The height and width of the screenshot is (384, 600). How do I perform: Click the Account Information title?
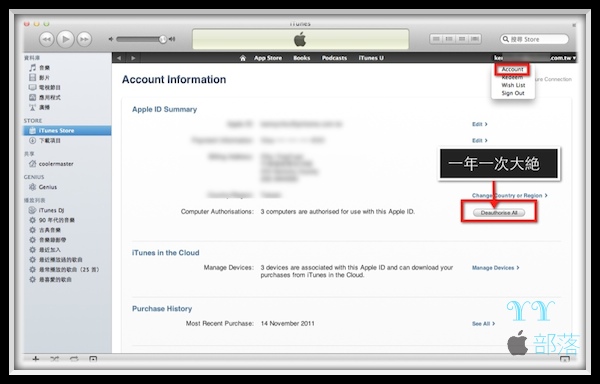(x=174, y=80)
